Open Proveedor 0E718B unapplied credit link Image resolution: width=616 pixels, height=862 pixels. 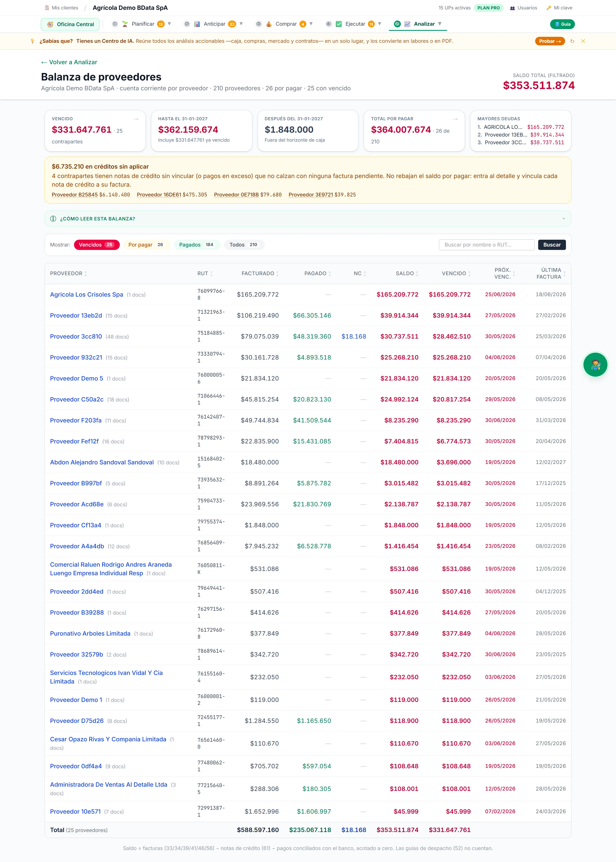pos(236,195)
